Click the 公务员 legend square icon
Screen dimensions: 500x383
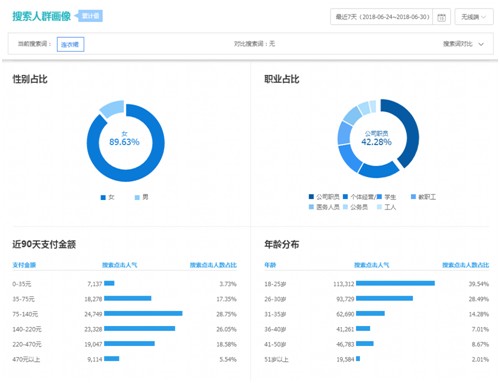click(345, 207)
